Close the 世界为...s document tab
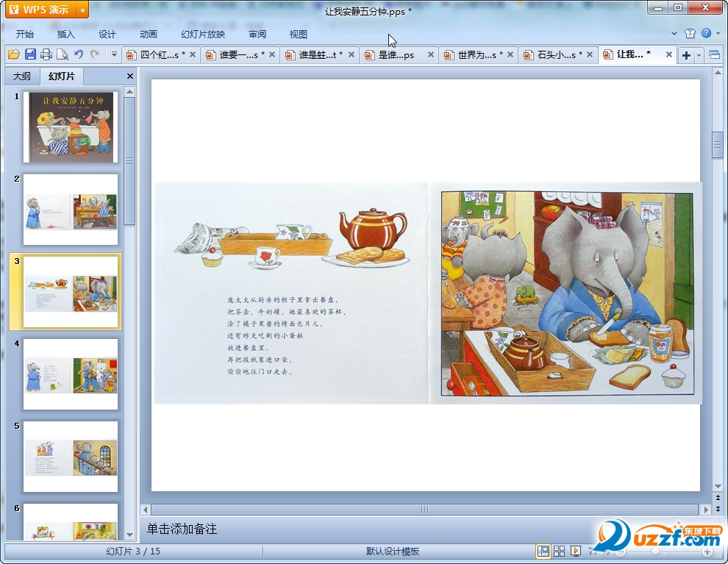Screen dimensions: 728x564 click(510, 54)
